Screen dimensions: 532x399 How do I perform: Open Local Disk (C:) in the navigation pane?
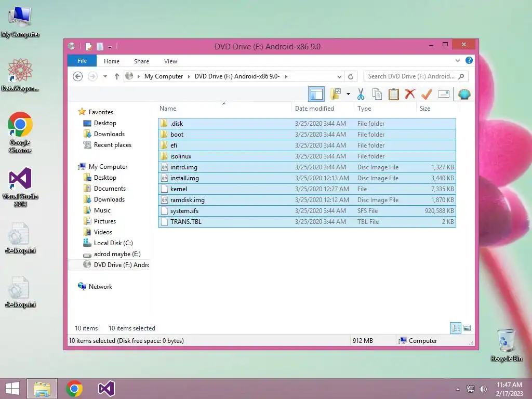108,243
